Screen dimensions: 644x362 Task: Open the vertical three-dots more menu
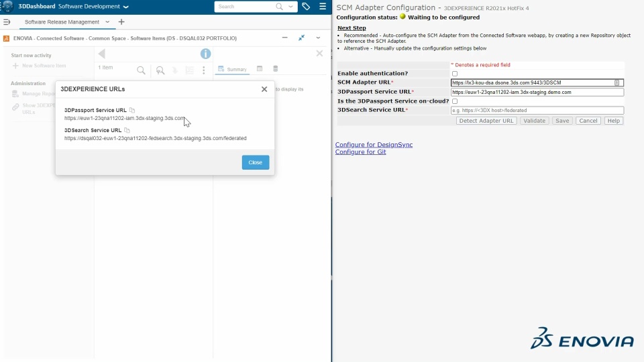(x=204, y=70)
